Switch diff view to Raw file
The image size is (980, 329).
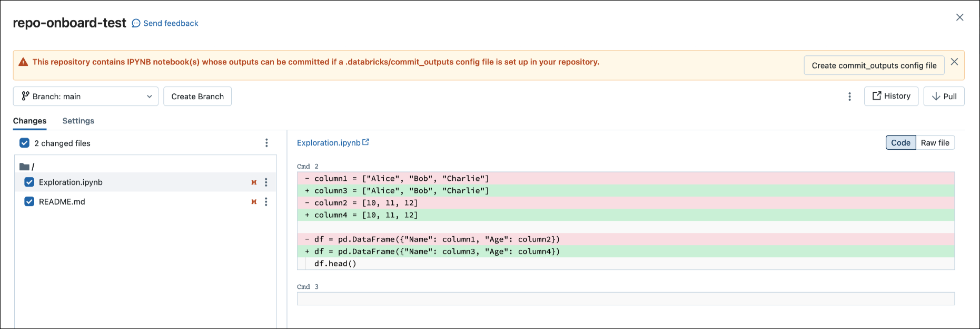click(x=935, y=143)
